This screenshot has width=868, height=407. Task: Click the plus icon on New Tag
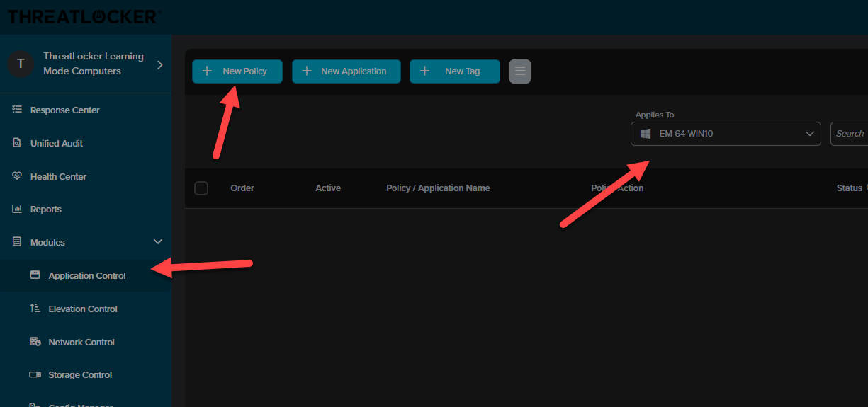click(x=424, y=71)
